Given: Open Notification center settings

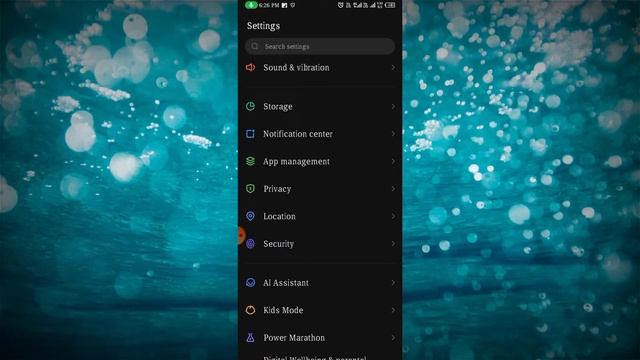Looking at the screenshot, I should pos(320,134).
